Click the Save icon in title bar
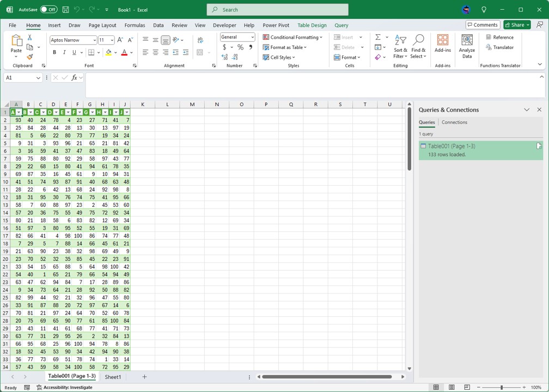 [65, 10]
